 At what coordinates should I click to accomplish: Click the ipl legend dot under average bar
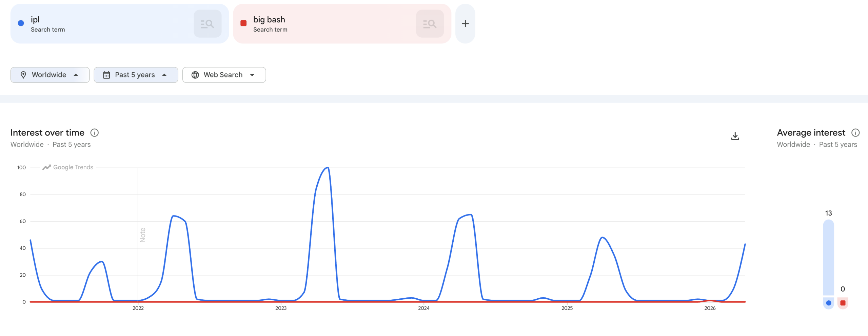829,303
